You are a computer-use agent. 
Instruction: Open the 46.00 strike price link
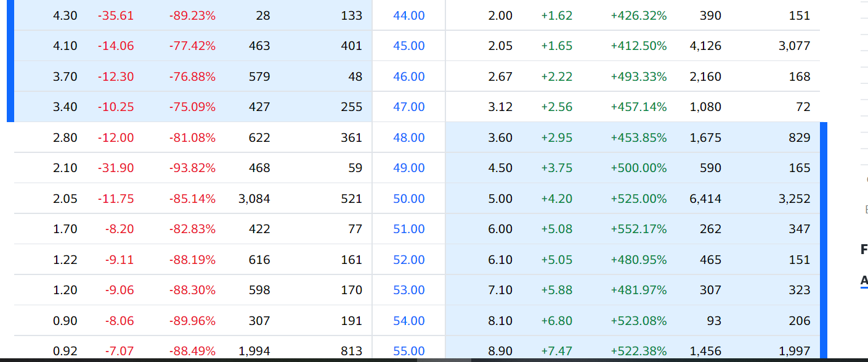tap(409, 76)
